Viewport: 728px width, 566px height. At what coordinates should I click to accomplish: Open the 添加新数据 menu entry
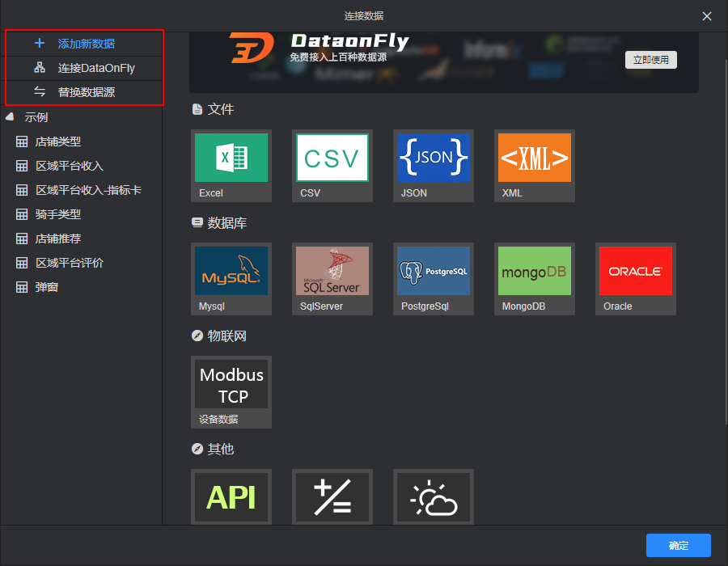click(x=84, y=44)
